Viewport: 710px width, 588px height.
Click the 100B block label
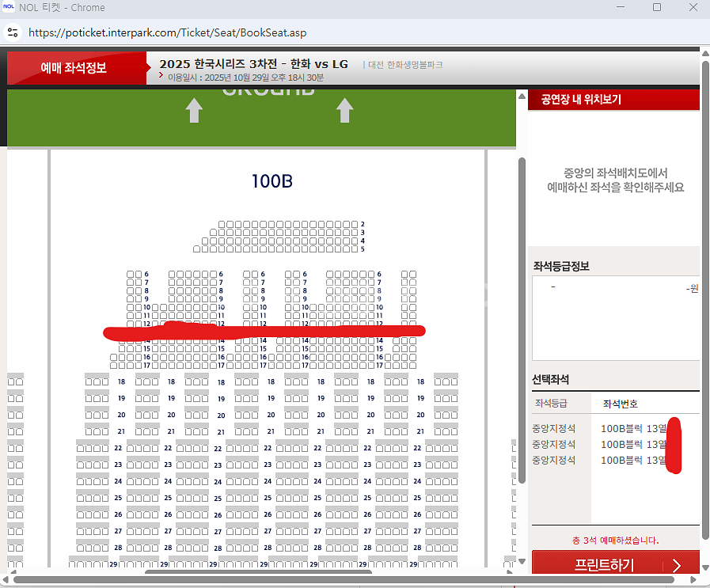click(x=272, y=181)
